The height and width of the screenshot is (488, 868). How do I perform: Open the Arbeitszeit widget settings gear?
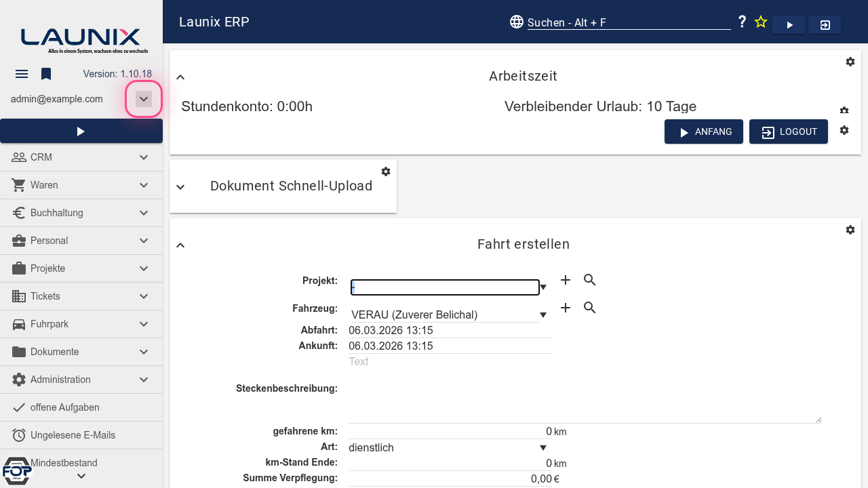[850, 62]
